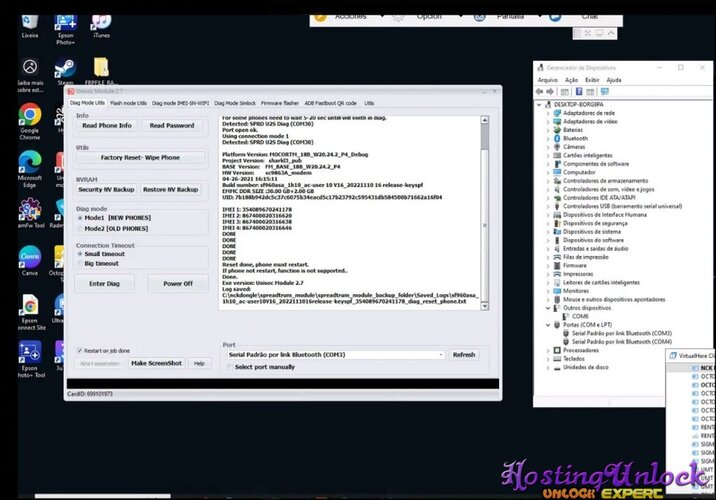Open Exibir menu in Device Manager
Screen dimensions: 716x500
592,80
